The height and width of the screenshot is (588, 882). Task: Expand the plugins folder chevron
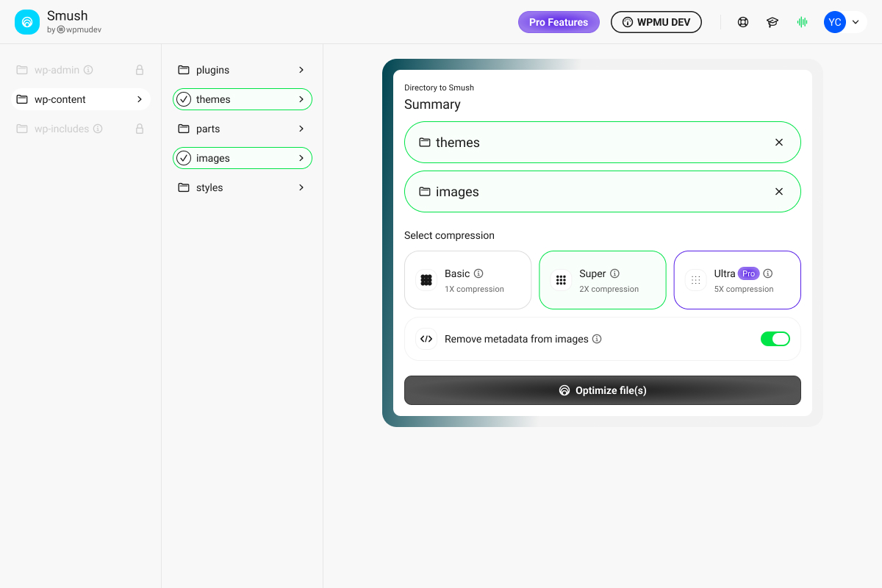click(x=301, y=70)
